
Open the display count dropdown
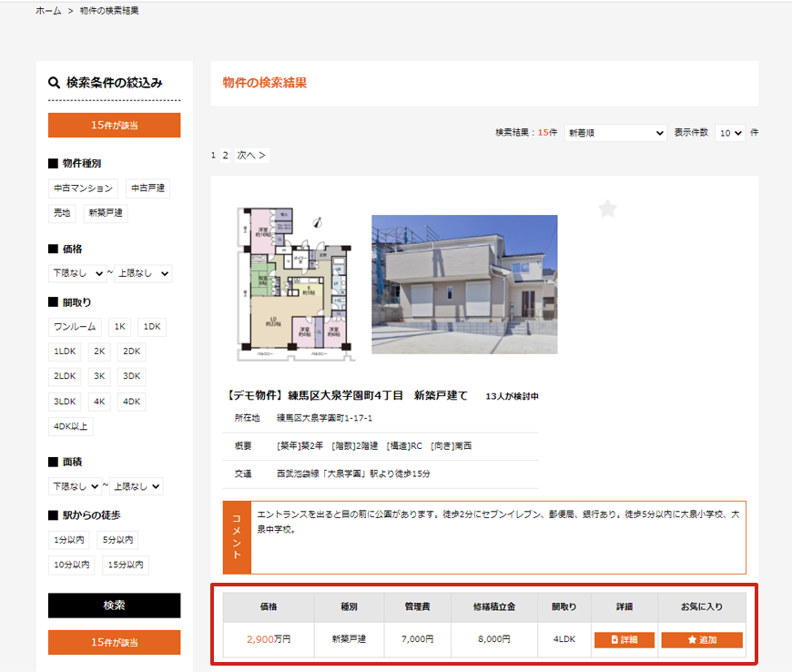tap(730, 133)
